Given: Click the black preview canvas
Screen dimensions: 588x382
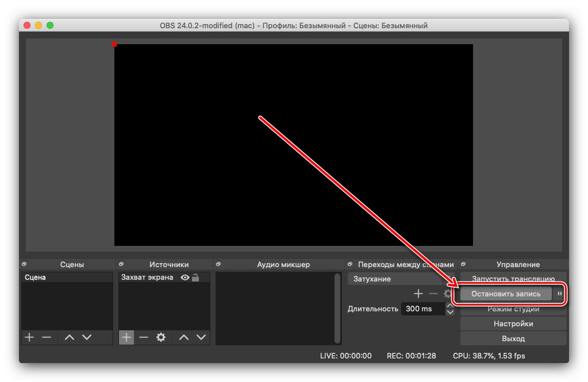Looking at the screenshot, I should coord(294,145).
